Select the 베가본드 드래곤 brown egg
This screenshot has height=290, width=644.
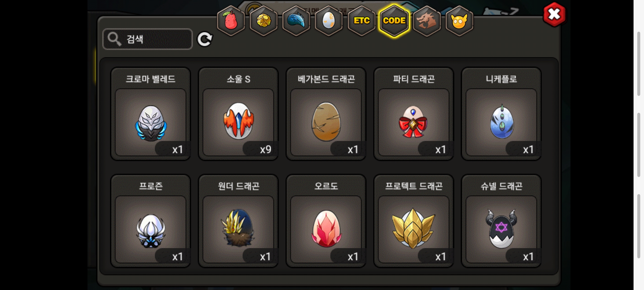coord(326,114)
